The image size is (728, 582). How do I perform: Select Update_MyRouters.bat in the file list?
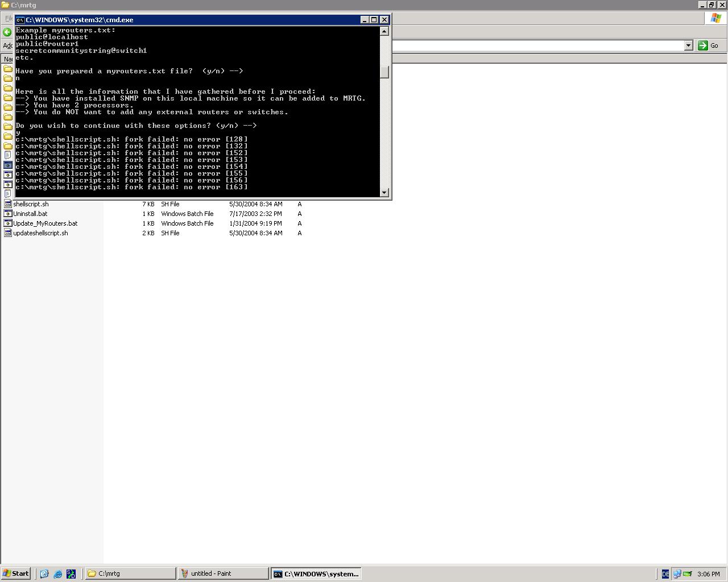45,223
